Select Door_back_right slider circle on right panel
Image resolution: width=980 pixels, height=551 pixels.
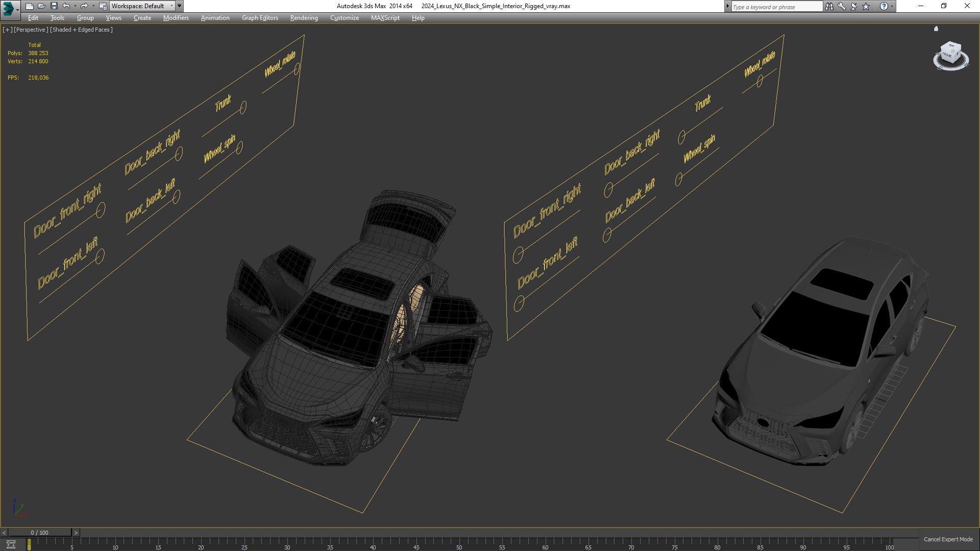pyautogui.click(x=608, y=190)
